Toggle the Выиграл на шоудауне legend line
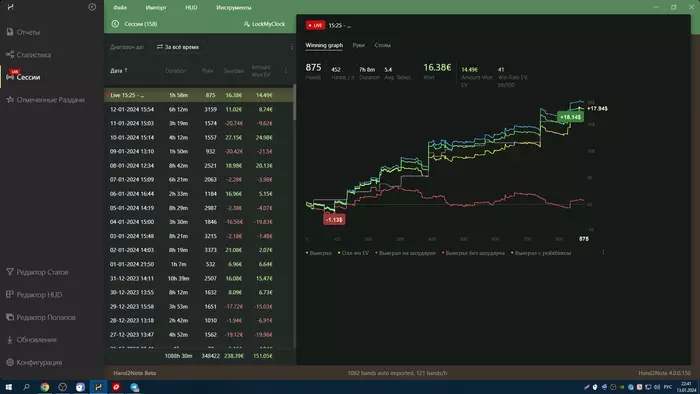This screenshot has width=700, height=394. pyautogui.click(x=405, y=253)
